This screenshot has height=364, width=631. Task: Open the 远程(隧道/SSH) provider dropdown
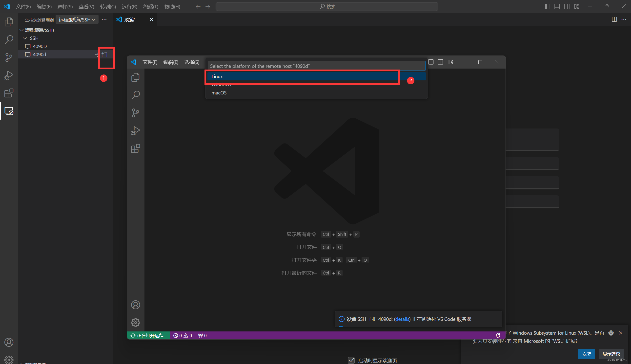(77, 19)
